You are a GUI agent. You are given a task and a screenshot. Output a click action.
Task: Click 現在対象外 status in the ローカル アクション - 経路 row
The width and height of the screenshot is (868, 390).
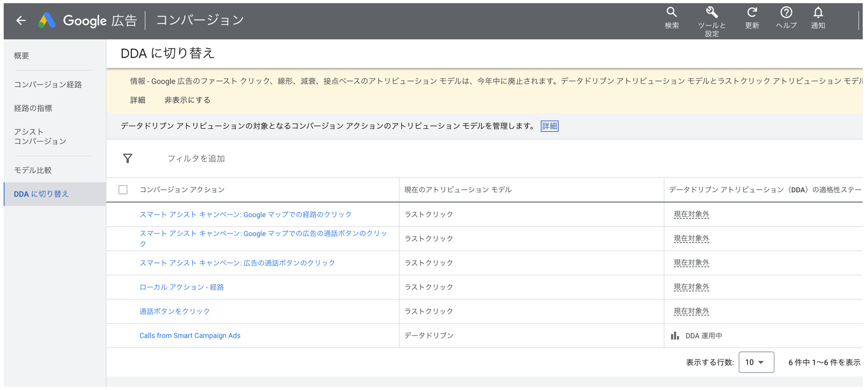coord(691,287)
